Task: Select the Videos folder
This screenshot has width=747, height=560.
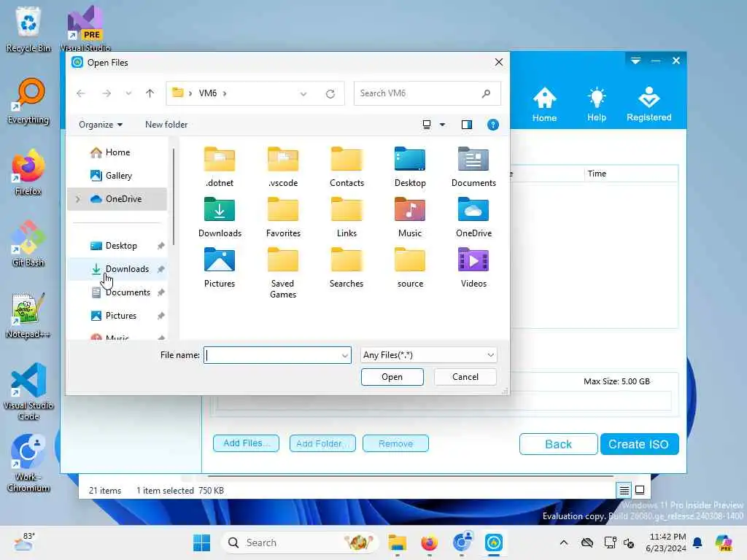Action: 473,268
